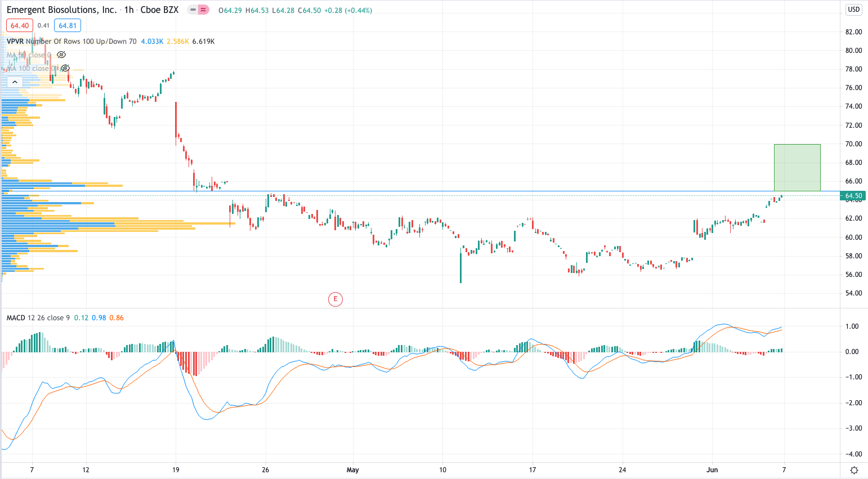Click the 'May' date label on time axis
The width and height of the screenshot is (868, 479).
point(353,469)
